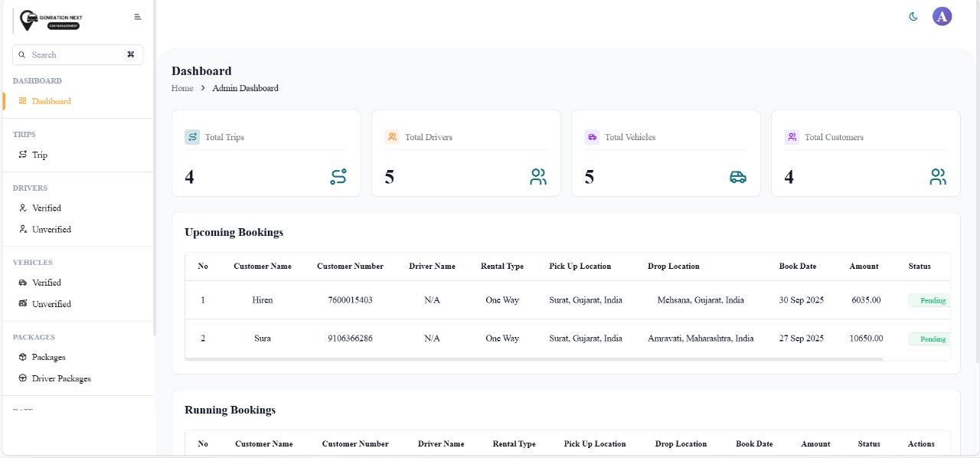Click the Total Drivers people icon

tap(538, 177)
